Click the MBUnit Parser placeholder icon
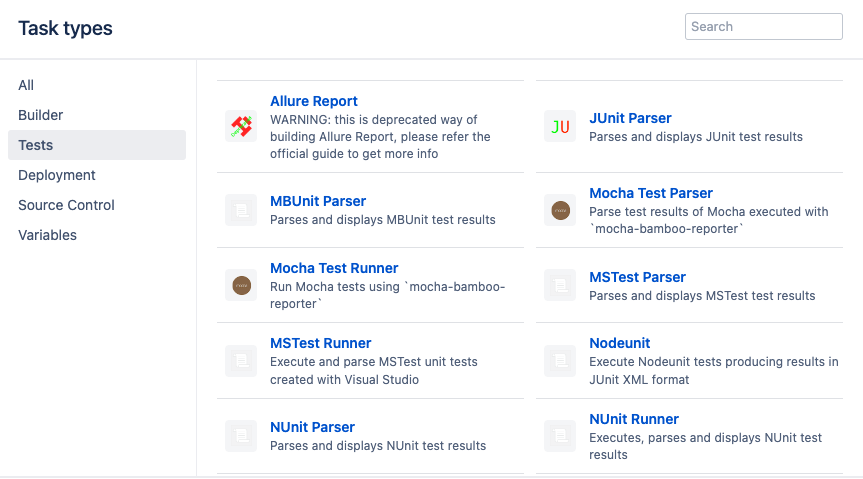Viewport: 863px width, 479px height. [241, 210]
